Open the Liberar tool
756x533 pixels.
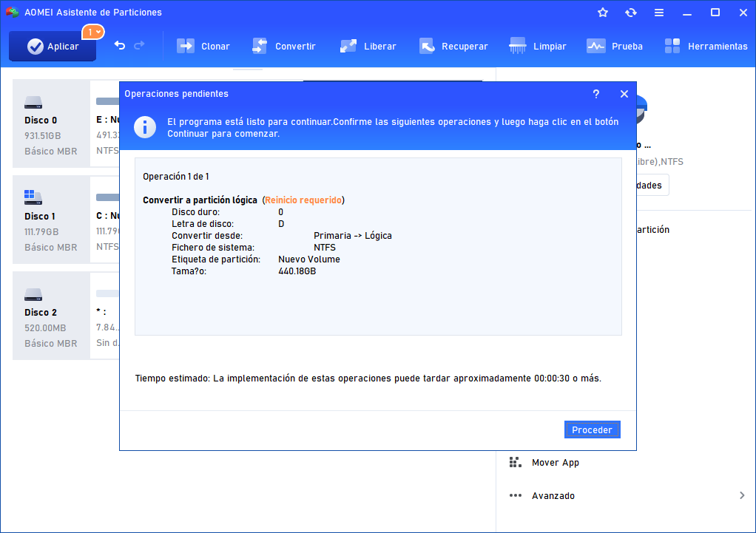(368, 47)
